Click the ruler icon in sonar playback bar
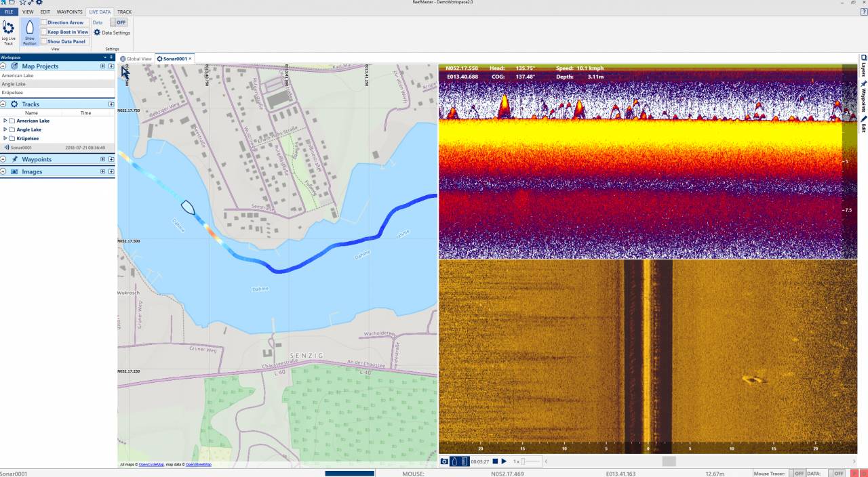 coord(465,461)
